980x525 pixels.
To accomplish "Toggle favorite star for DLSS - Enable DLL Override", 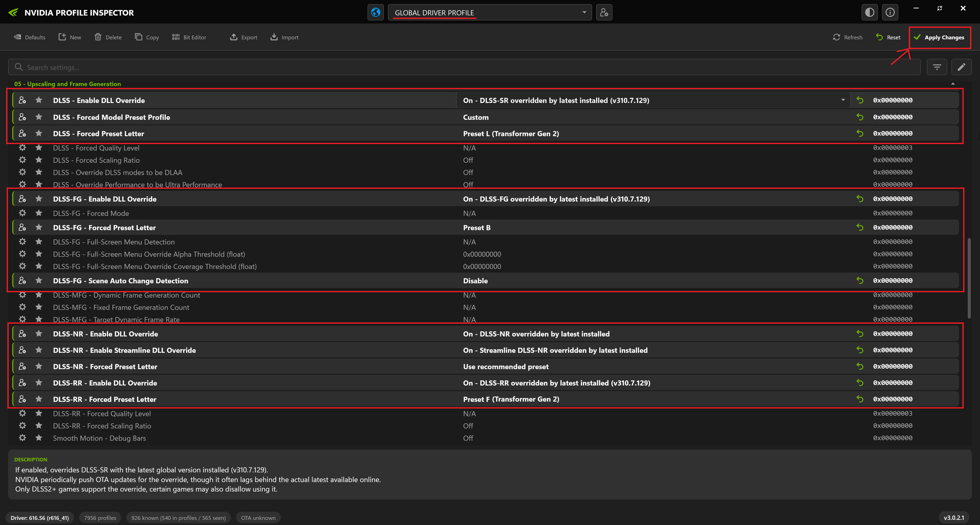I will [x=39, y=100].
